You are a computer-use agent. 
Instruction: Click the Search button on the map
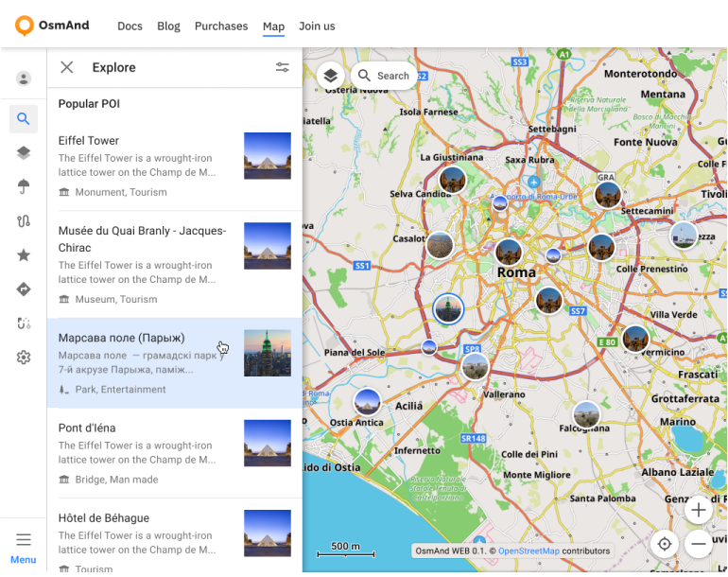tap(384, 76)
